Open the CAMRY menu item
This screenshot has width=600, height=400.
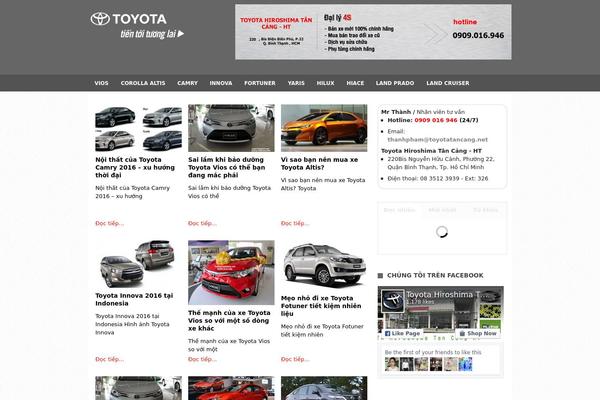(x=188, y=83)
